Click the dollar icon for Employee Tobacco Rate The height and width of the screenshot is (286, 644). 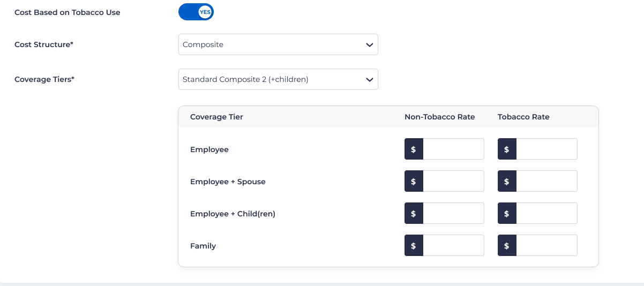coord(507,149)
